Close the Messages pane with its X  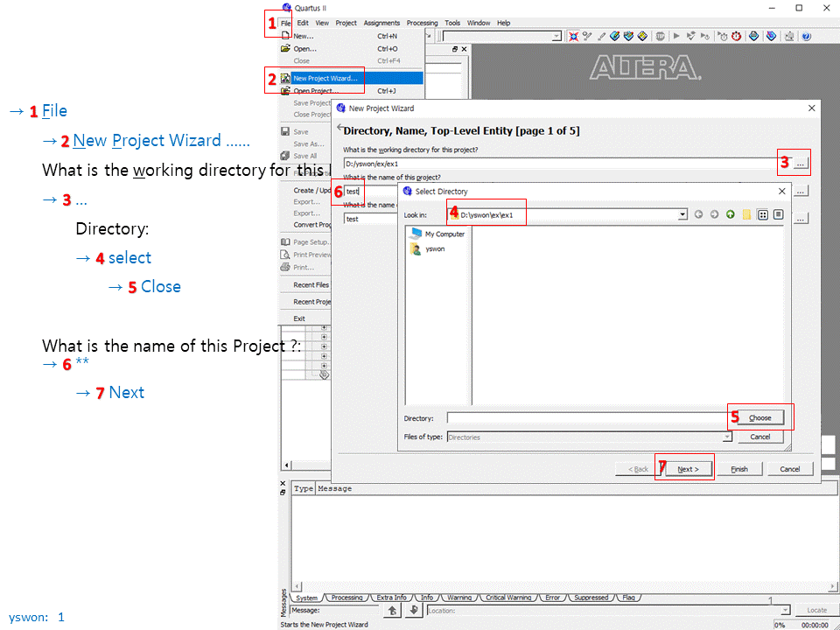pyautogui.click(x=283, y=484)
